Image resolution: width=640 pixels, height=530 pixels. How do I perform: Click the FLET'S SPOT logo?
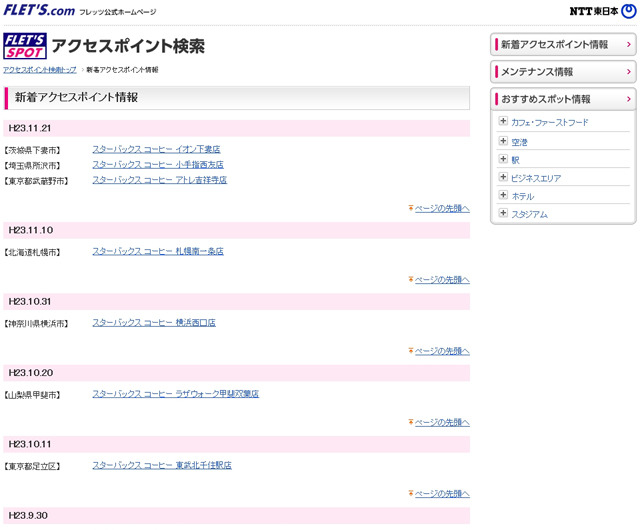tap(25, 46)
